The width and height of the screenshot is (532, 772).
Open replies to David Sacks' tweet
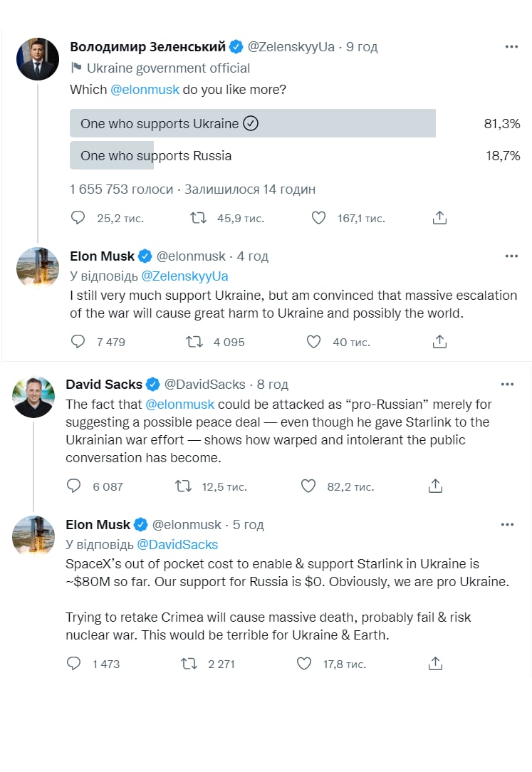[x=73, y=486]
